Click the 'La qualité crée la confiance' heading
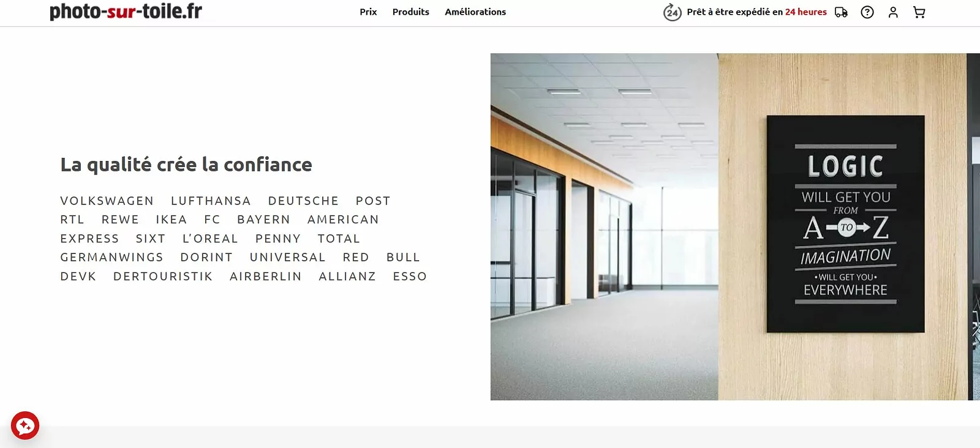 click(x=186, y=165)
